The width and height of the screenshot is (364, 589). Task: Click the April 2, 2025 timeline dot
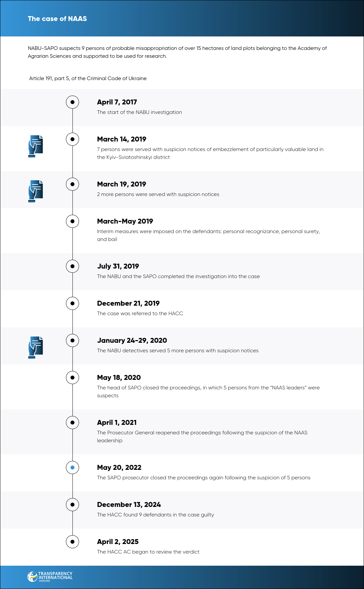(x=72, y=542)
